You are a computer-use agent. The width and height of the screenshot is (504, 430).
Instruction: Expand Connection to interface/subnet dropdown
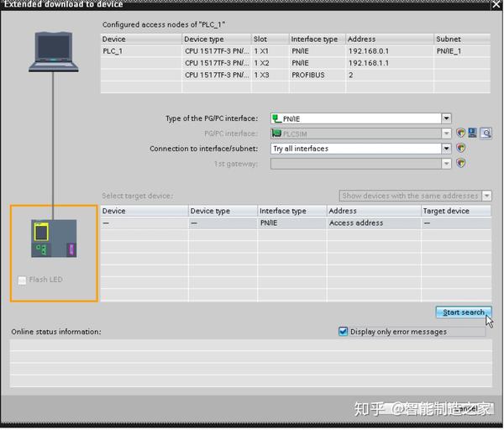[x=446, y=148]
